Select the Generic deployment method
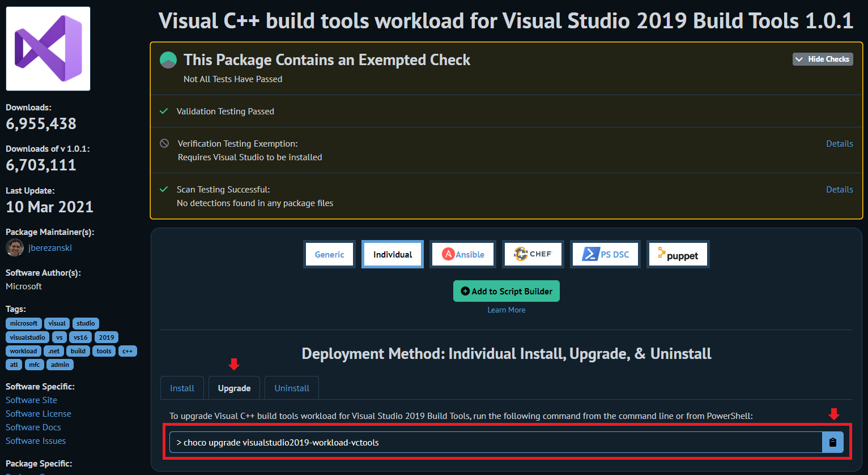 click(x=329, y=254)
